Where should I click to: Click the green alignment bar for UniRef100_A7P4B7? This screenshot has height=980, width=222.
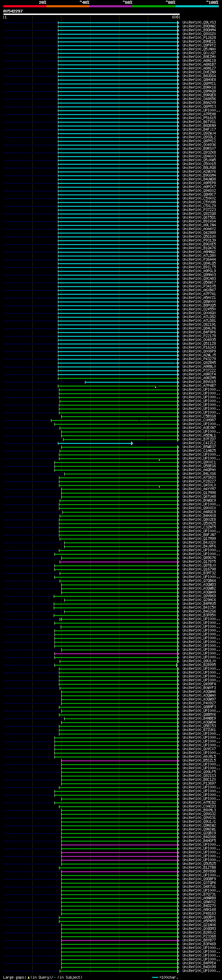[118, 386]
